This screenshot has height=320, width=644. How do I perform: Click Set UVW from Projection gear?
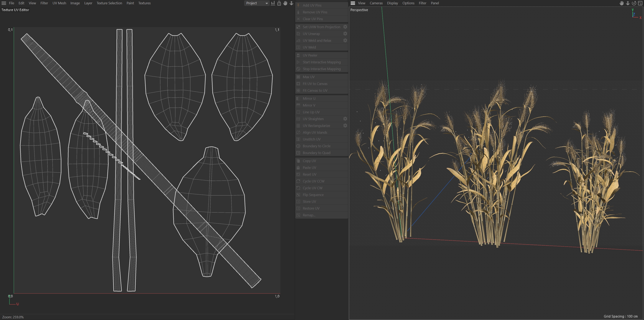click(x=345, y=27)
